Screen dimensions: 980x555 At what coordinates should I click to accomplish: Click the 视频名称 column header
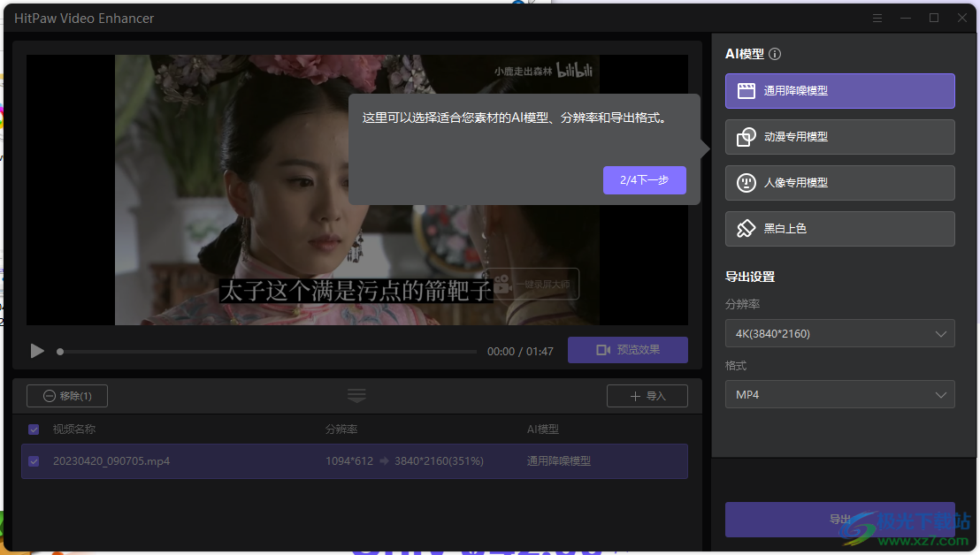[73, 430]
